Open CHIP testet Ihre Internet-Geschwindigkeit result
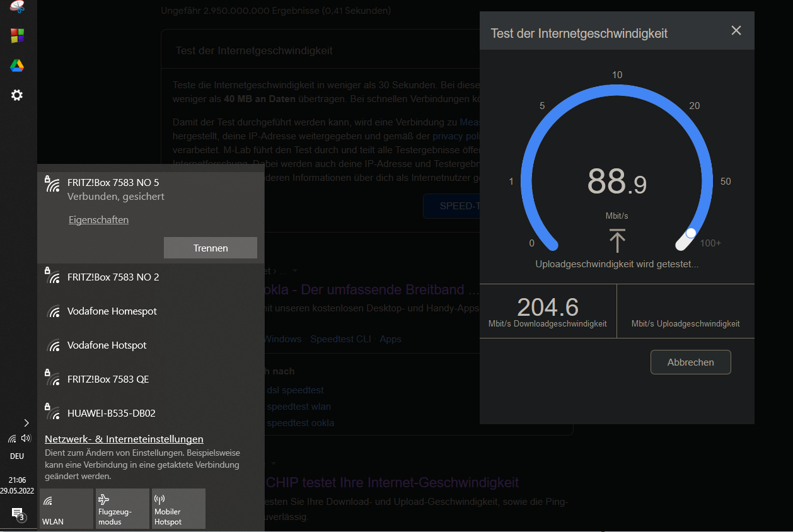 [391, 483]
